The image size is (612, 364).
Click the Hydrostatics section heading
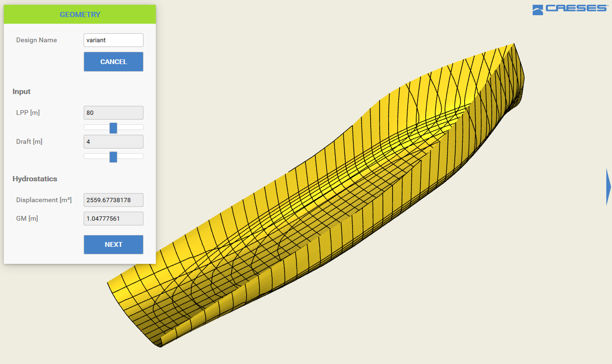pos(35,179)
